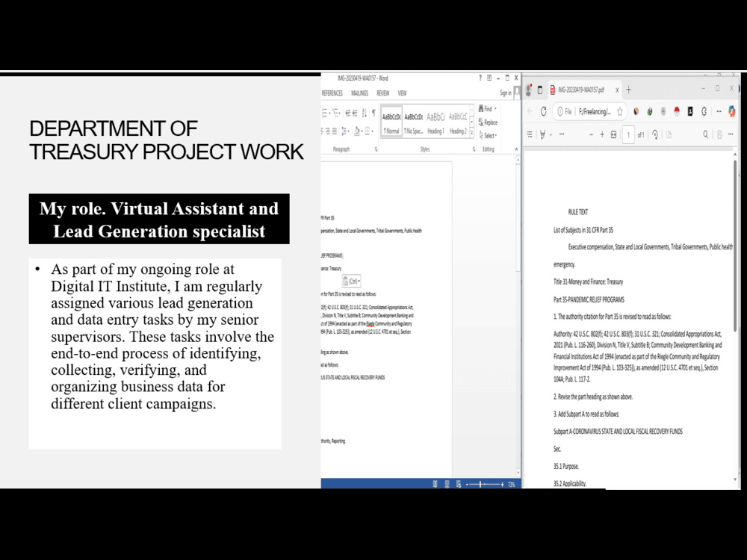
Task: Apply the No Spacing style
Action: (414, 122)
